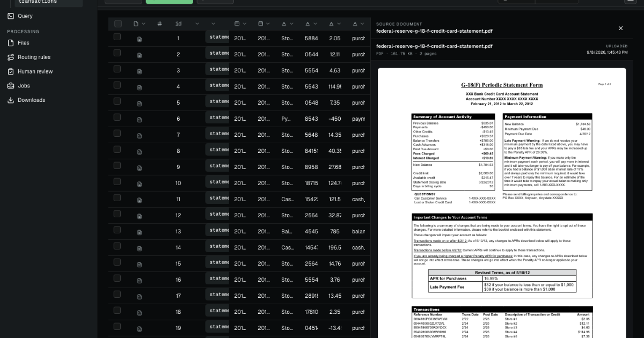Screen dimensions: 644x338
Task: Check the checkbox for row 13
Action: point(117,230)
